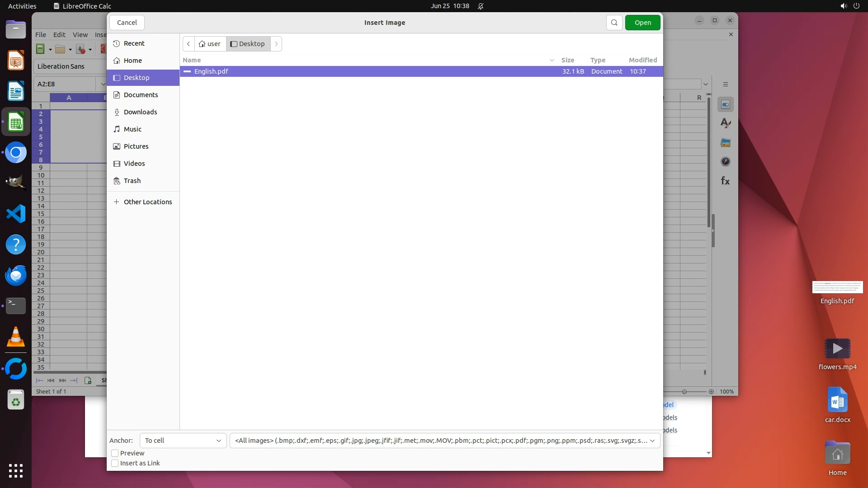Go back with the path bar left arrow
Viewport: 868px width, 488px height.
pos(189,44)
